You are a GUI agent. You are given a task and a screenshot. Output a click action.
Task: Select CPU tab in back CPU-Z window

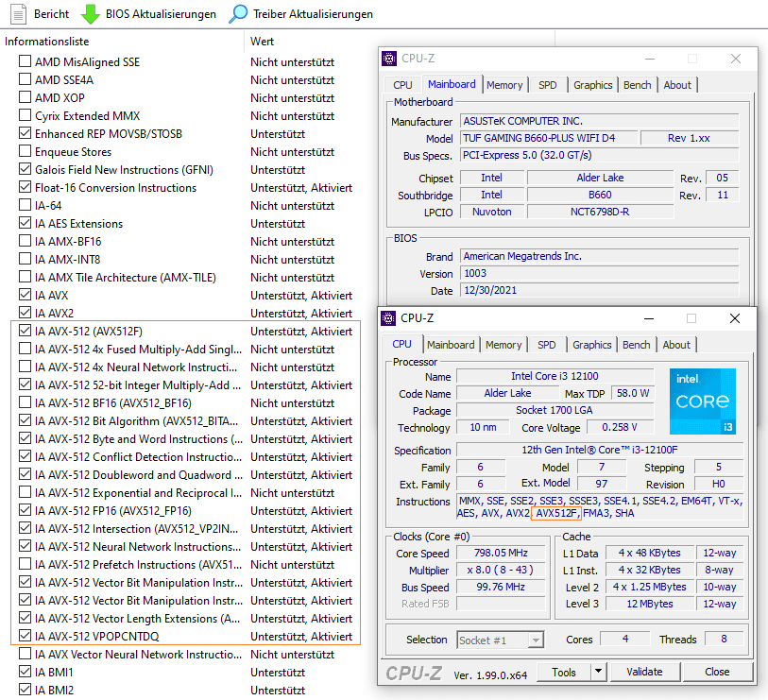tap(402, 85)
